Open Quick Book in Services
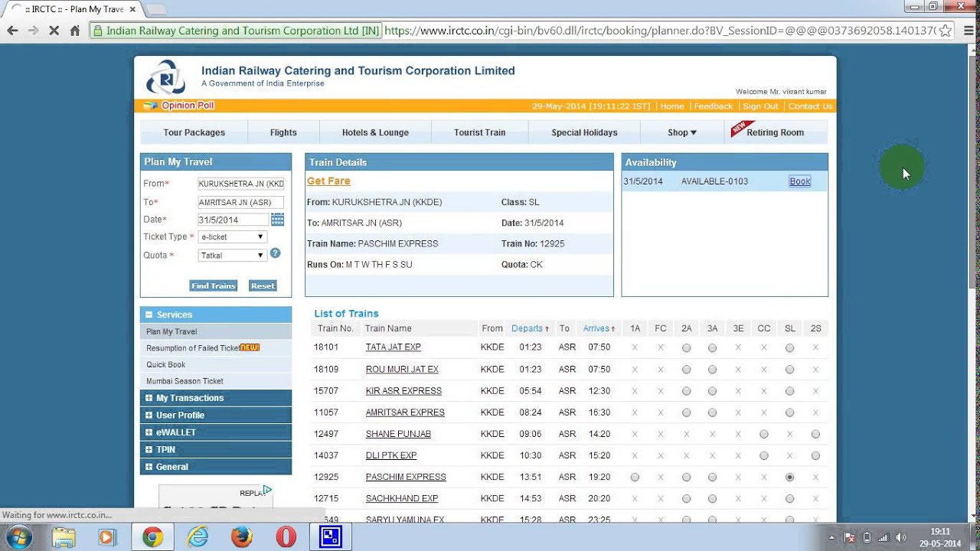 (166, 364)
